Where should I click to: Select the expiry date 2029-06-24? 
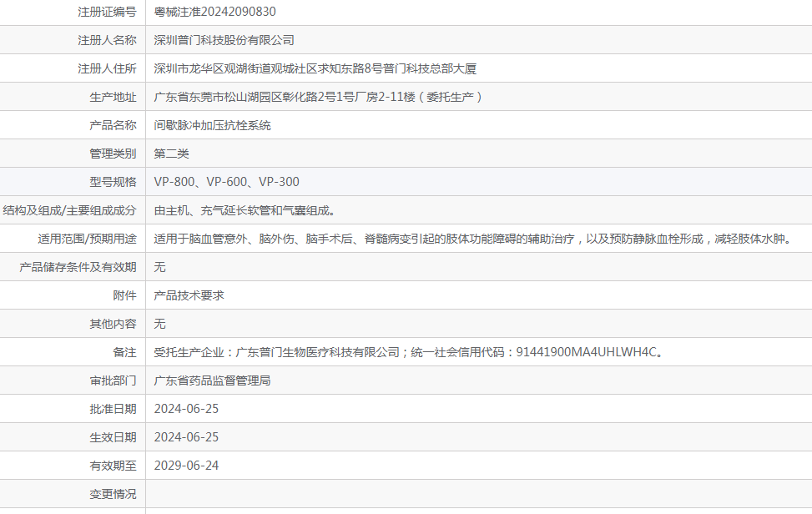click(x=186, y=466)
